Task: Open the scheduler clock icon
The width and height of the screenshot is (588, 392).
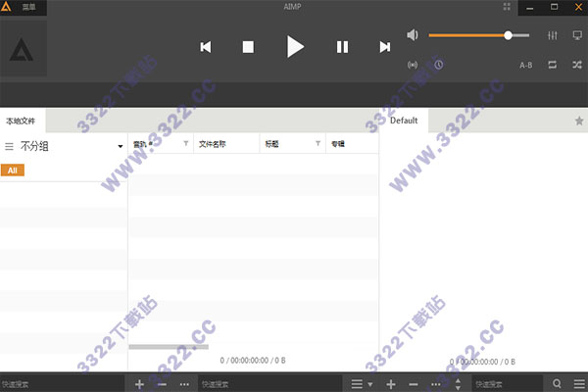Action: [x=439, y=65]
